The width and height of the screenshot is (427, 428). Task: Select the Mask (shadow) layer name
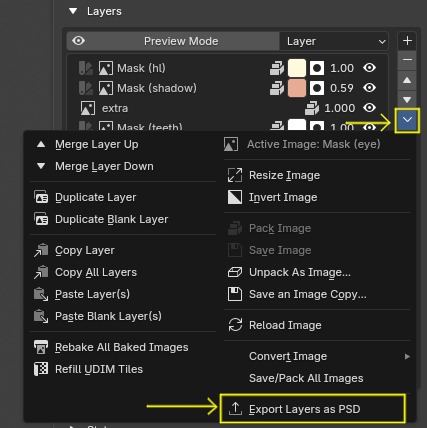coord(157,88)
